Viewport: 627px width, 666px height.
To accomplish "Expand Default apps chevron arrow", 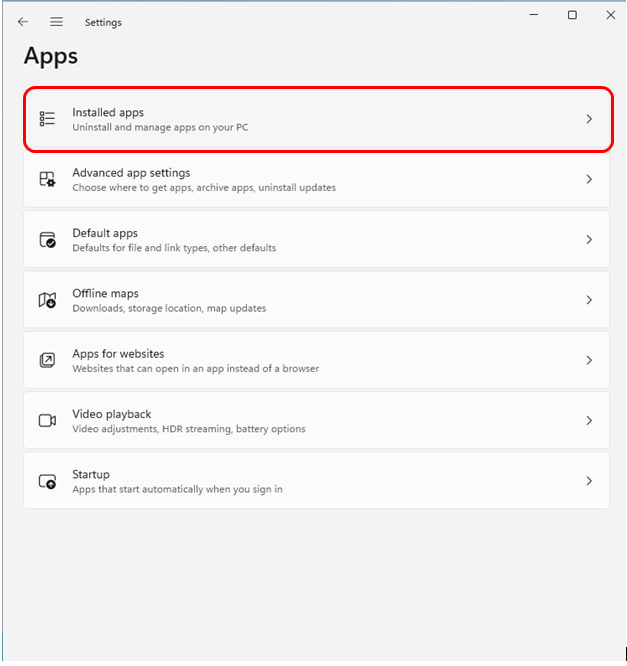I will 589,240.
